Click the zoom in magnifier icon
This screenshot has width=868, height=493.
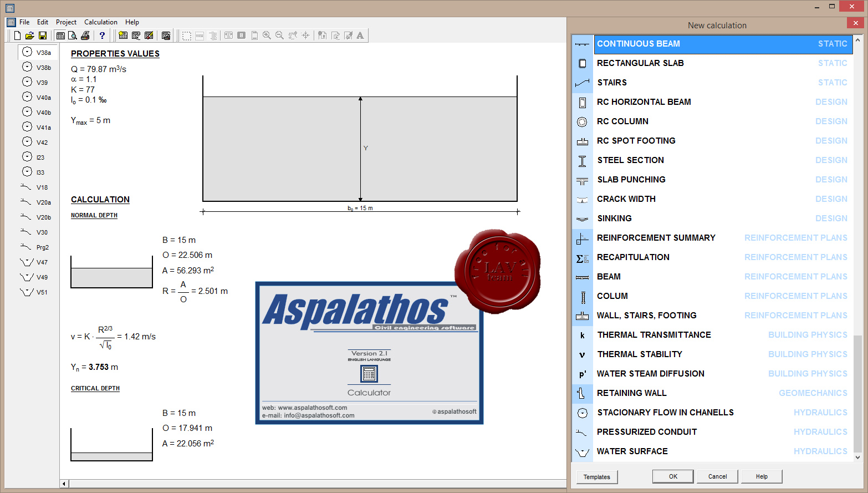pyautogui.click(x=267, y=35)
